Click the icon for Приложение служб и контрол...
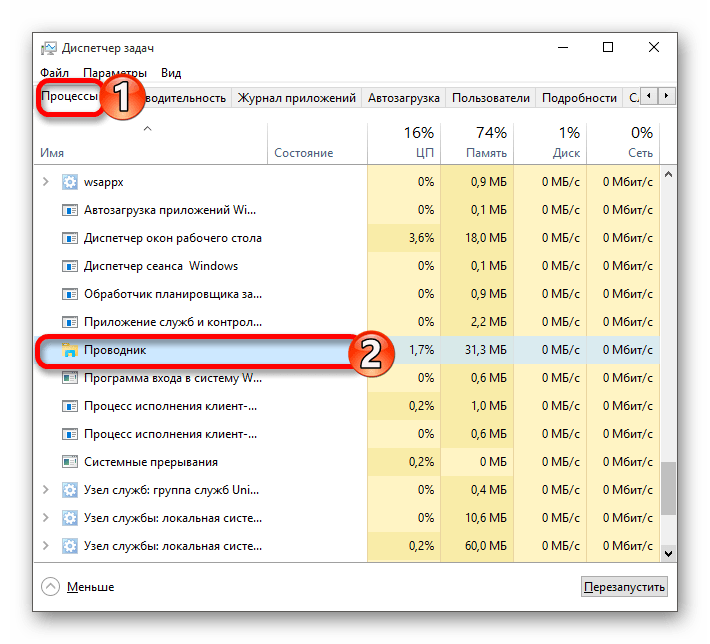Screen dimensions: 710x644 tap(70, 322)
